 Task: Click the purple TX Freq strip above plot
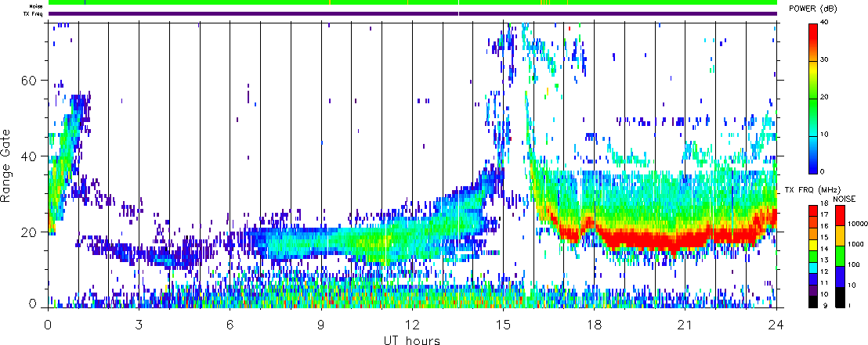(413, 13)
